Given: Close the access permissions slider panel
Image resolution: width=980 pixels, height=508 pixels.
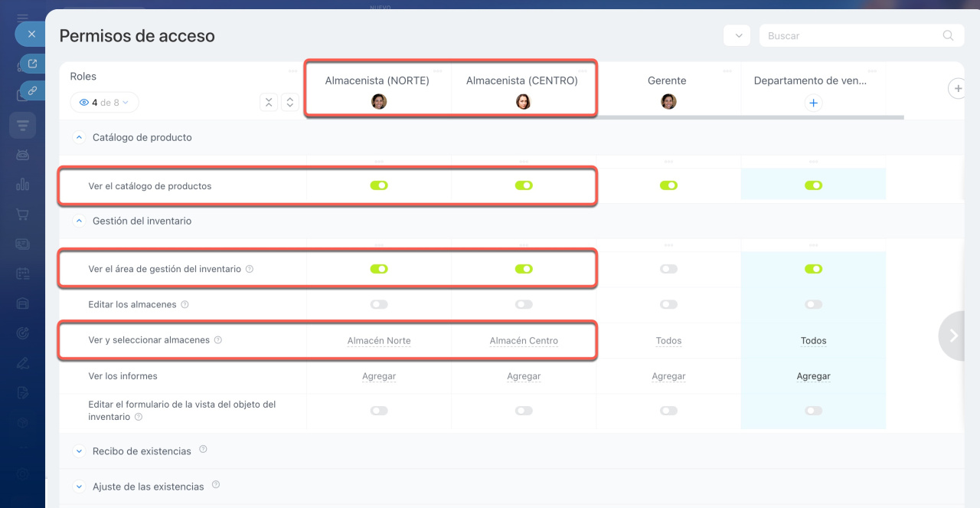Looking at the screenshot, I should coord(31,34).
